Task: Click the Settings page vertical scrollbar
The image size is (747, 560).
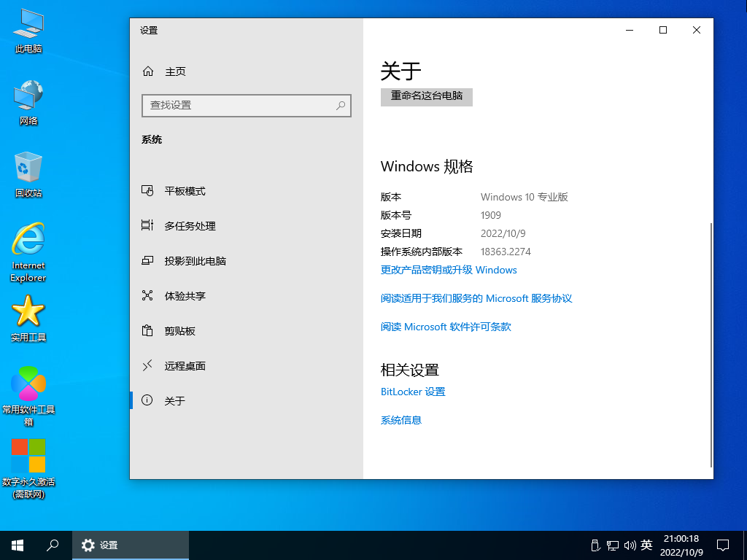Action: coord(711,343)
